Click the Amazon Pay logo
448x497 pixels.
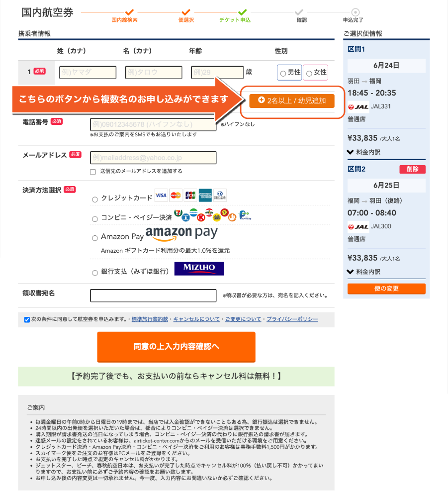click(x=181, y=233)
